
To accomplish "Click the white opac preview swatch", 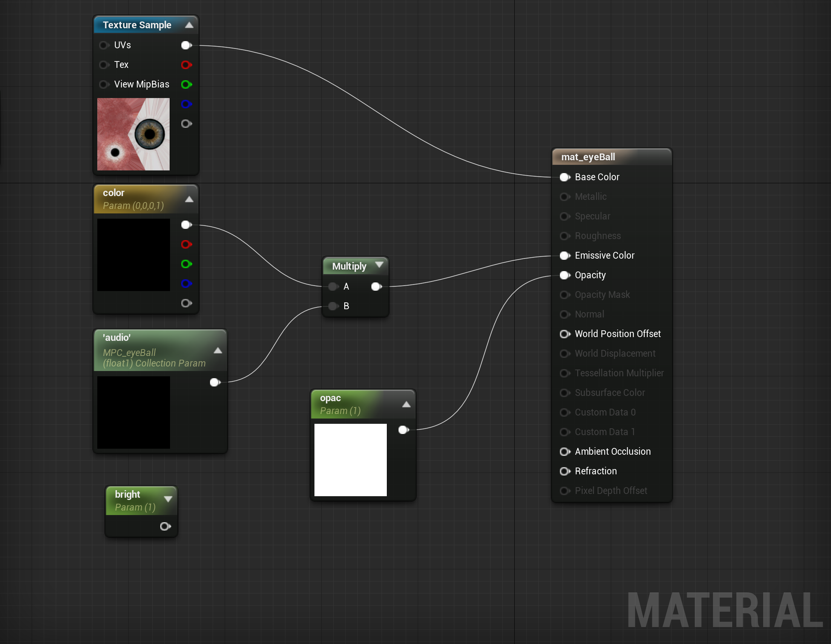I will pyautogui.click(x=350, y=460).
